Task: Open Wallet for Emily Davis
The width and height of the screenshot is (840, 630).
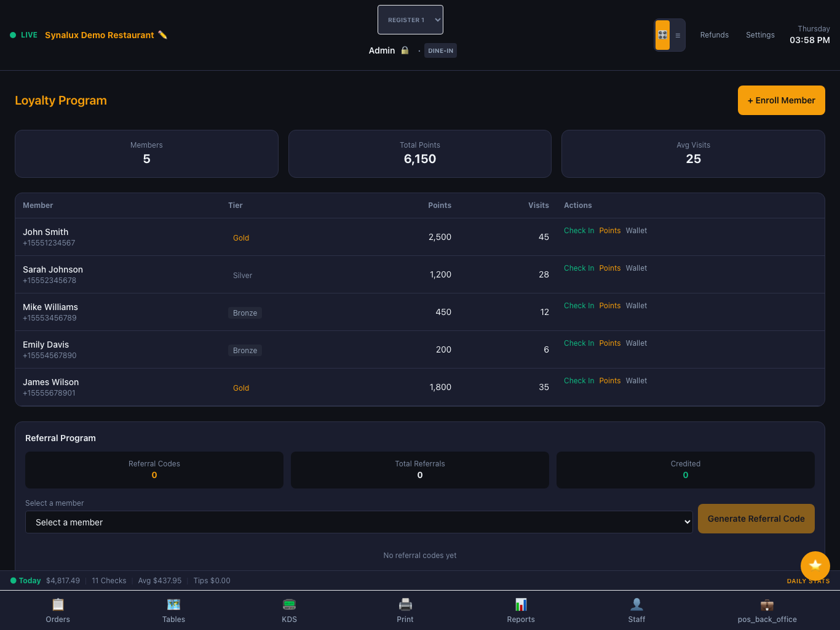Action: pos(636,343)
